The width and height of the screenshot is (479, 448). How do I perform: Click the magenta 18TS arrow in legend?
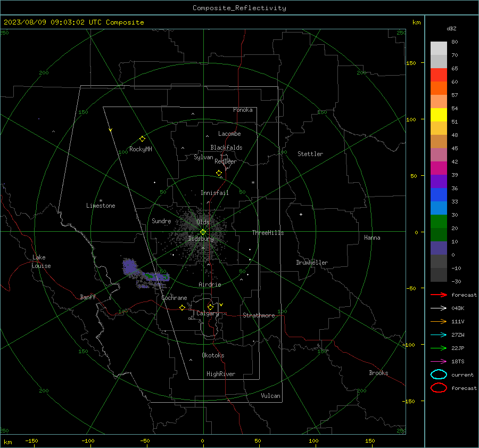pos(439,362)
